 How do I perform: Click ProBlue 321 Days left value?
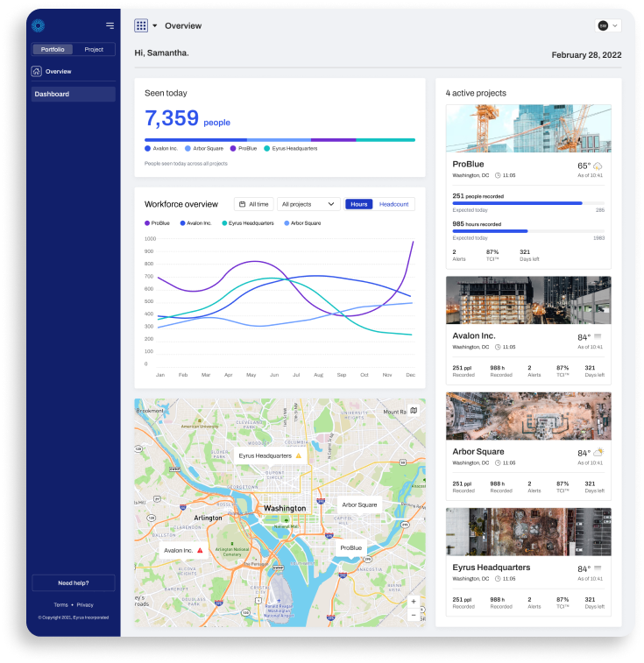click(525, 251)
